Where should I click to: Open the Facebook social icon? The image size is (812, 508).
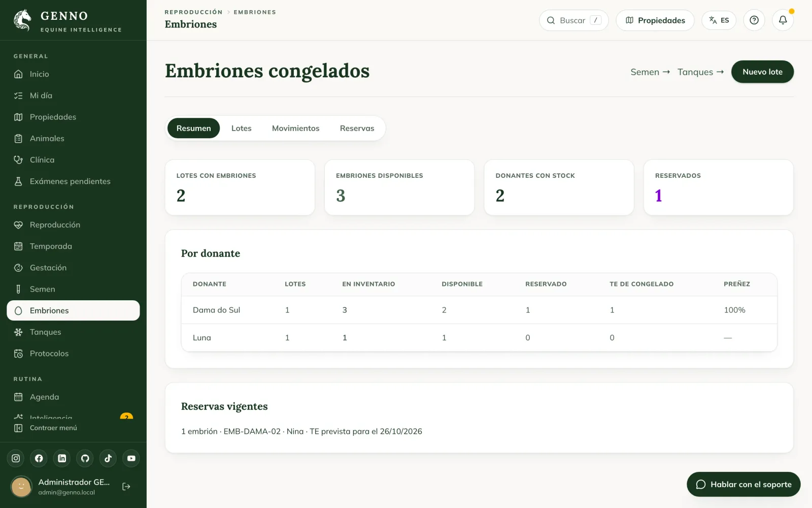point(39,458)
